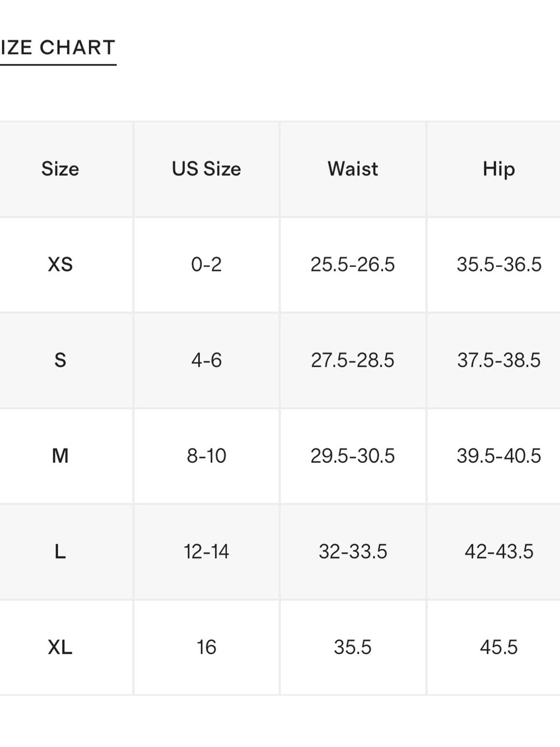This screenshot has width=560, height=747.
Task: Click the 12-14 US size cell
Action: pyautogui.click(x=206, y=552)
